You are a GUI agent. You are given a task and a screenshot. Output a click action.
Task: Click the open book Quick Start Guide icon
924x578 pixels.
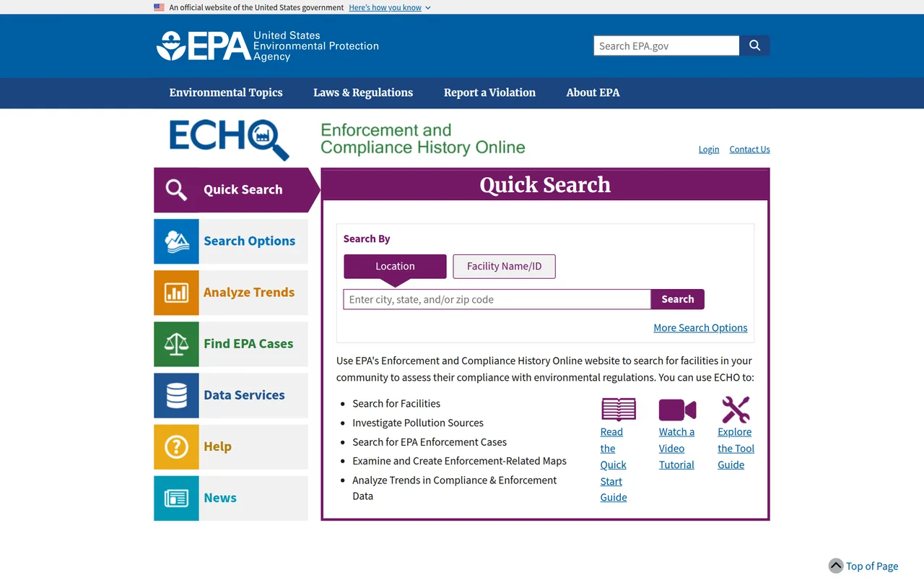619,410
